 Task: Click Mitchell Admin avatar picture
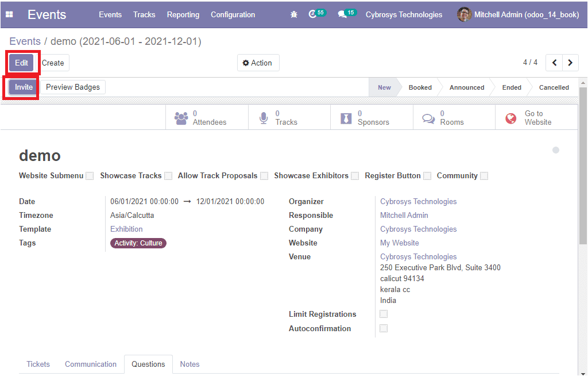464,14
